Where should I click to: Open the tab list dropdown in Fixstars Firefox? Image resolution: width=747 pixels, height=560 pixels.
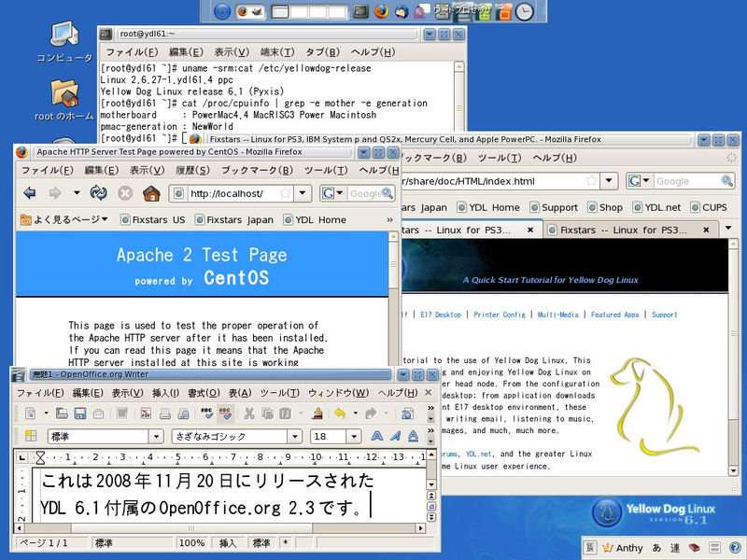click(x=728, y=229)
